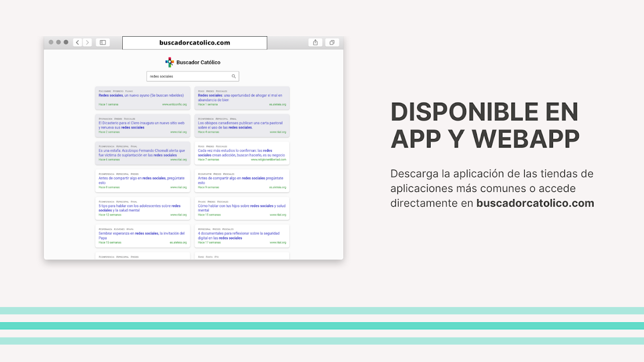Click the Buscador Católico cross logo
This screenshot has height=362, width=644.
pos(169,62)
